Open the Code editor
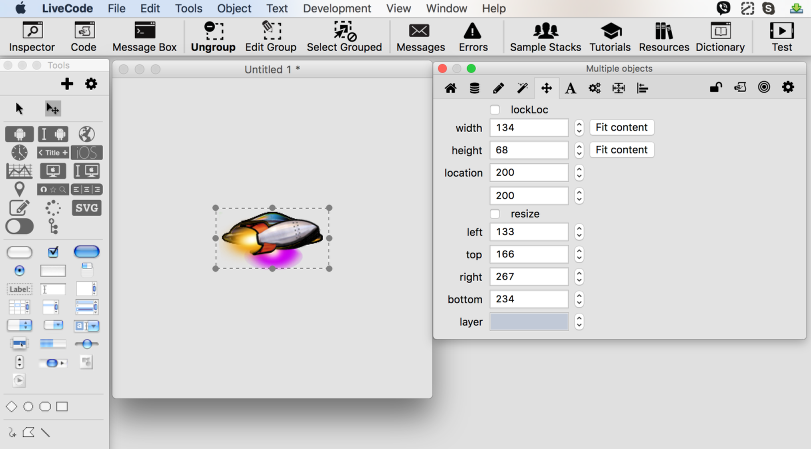This screenshot has width=811, height=449. tap(83, 37)
